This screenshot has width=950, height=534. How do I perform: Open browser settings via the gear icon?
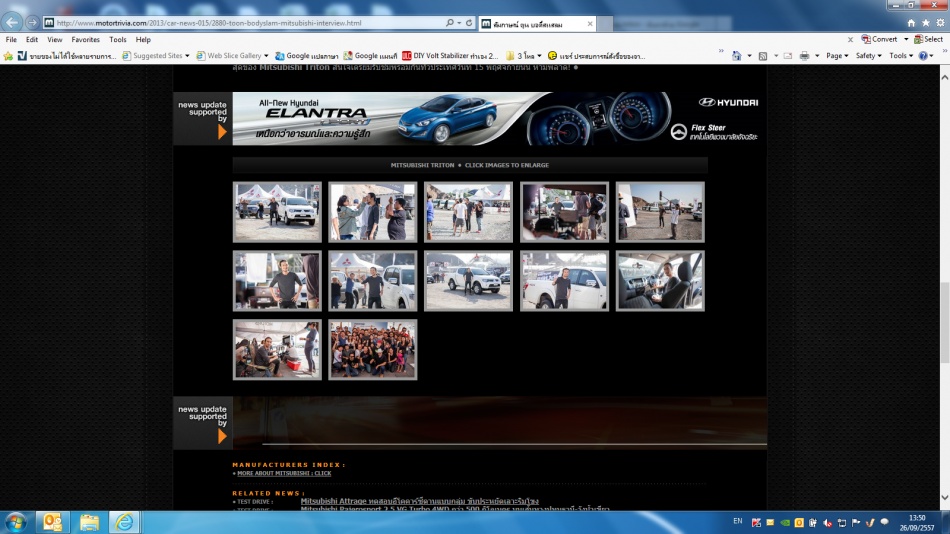point(940,22)
